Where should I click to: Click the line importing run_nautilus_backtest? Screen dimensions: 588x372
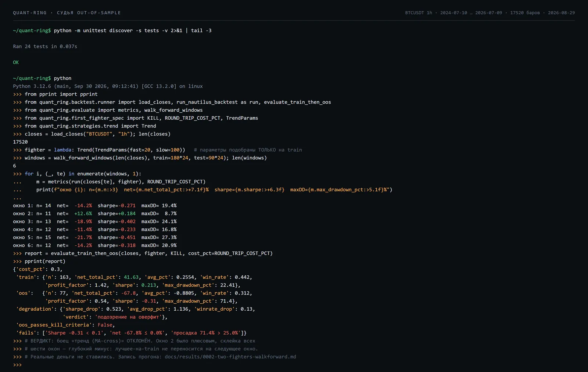172,102
